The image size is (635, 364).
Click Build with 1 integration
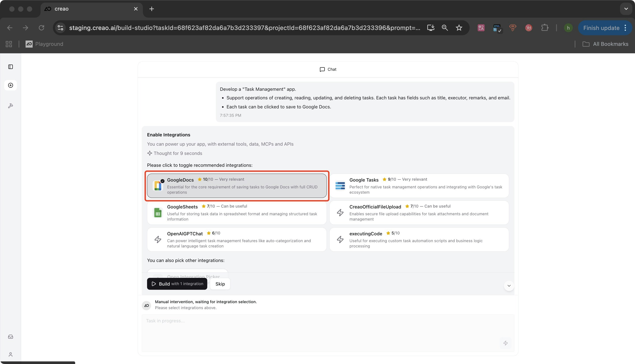[177, 284]
